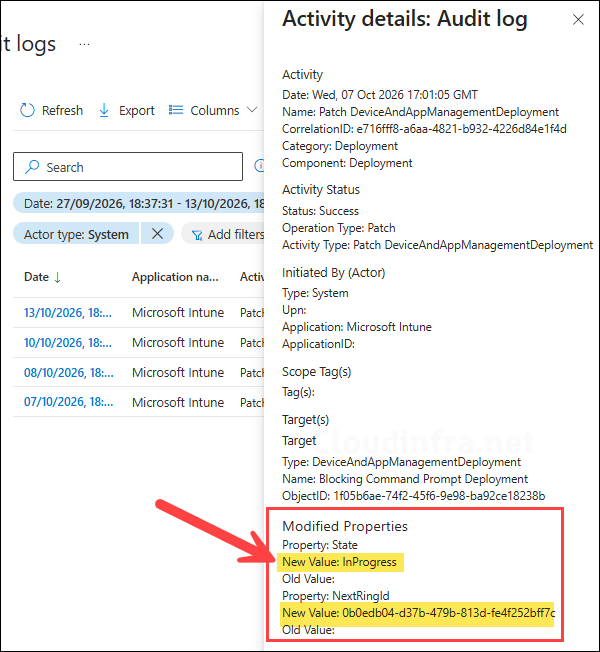Screen dimensions: 600x652
Task: Remove the Actor type filter with X
Action: 157,234
